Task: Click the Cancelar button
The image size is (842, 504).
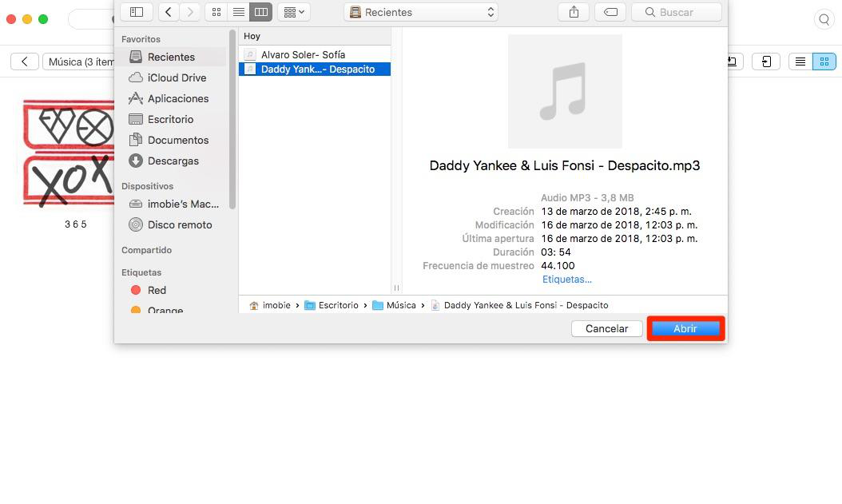Action: coord(607,328)
